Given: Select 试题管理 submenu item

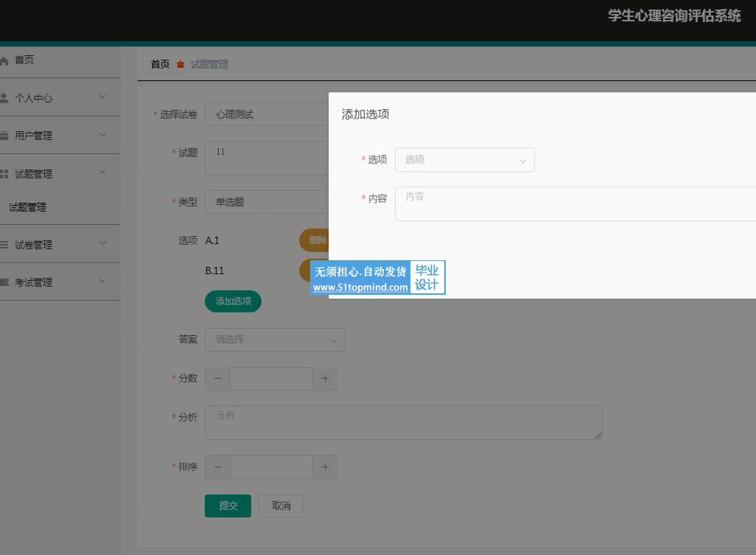Looking at the screenshot, I should point(27,207).
